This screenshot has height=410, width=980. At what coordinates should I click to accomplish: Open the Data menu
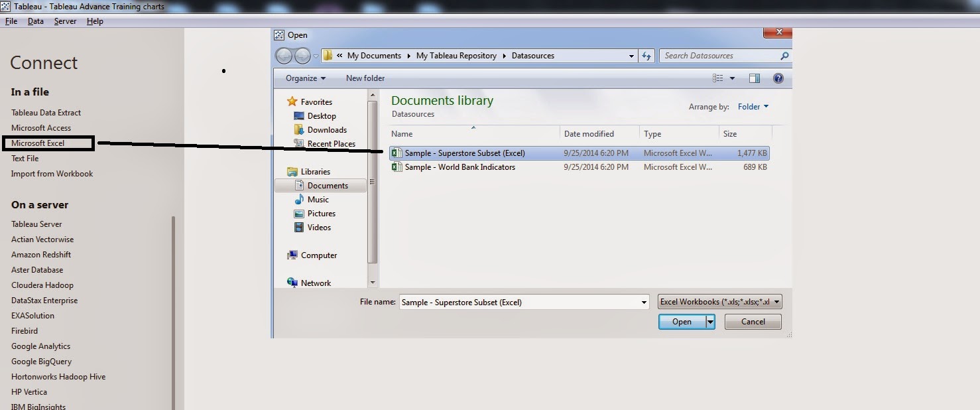[36, 21]
